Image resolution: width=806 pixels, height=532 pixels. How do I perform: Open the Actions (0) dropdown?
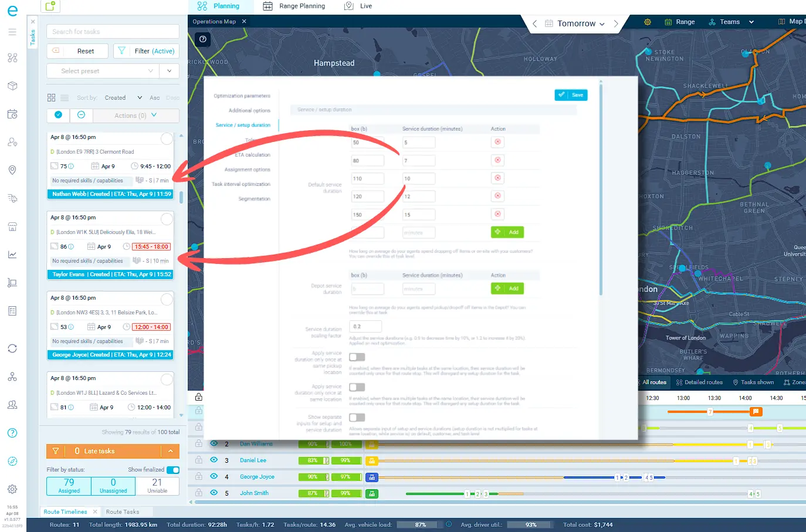coord(136,116)
